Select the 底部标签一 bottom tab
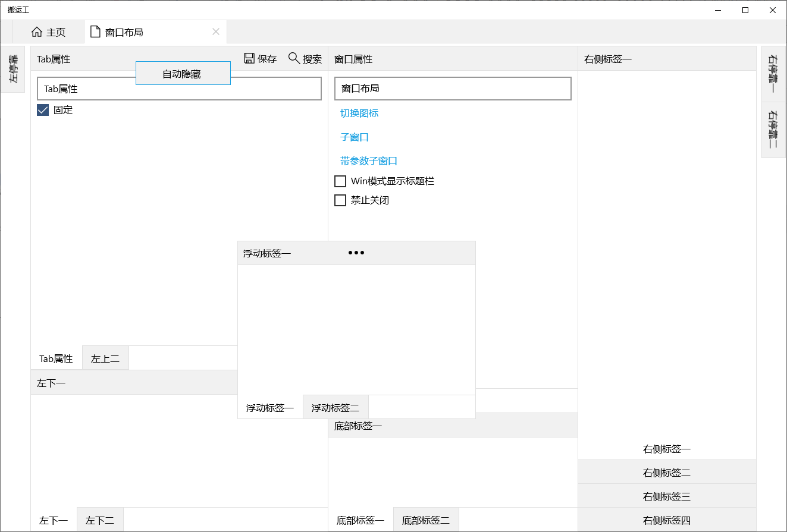Image resolution: width=787 pixels, height=532 pixels. pos(360,520)
